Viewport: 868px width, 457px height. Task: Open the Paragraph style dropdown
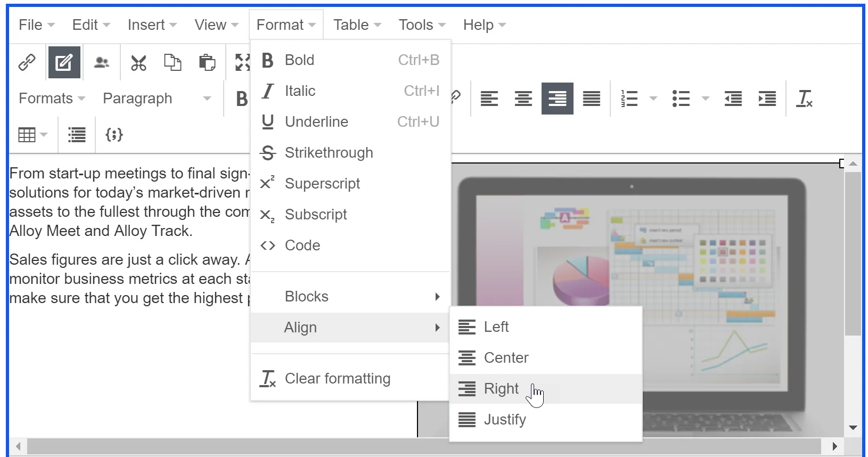157,99
